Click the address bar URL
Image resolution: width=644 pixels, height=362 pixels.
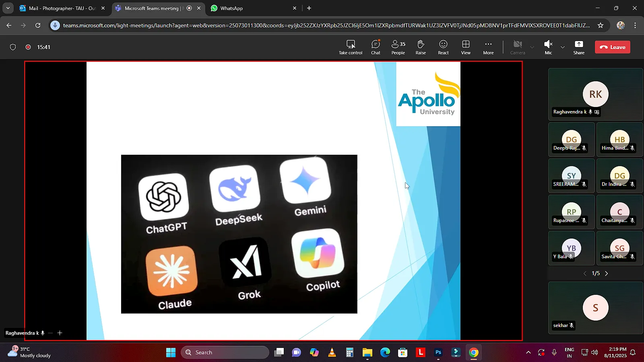coord(326,25)
